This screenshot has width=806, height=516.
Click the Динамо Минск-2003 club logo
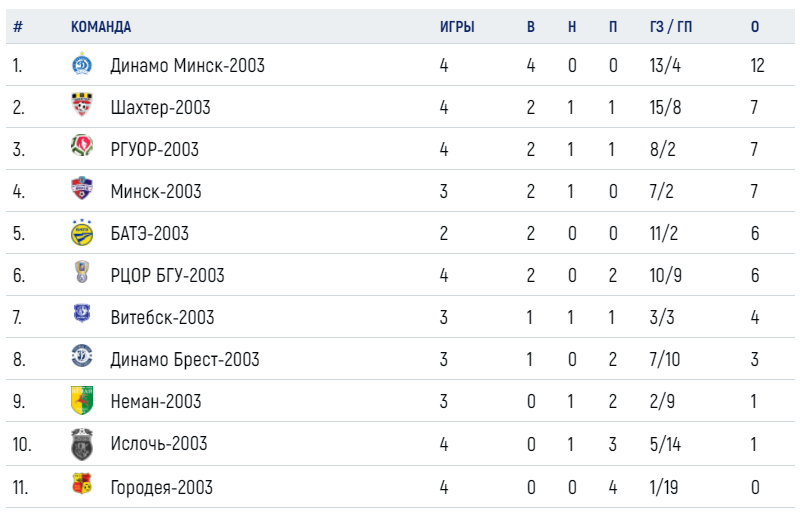(82, 65)
